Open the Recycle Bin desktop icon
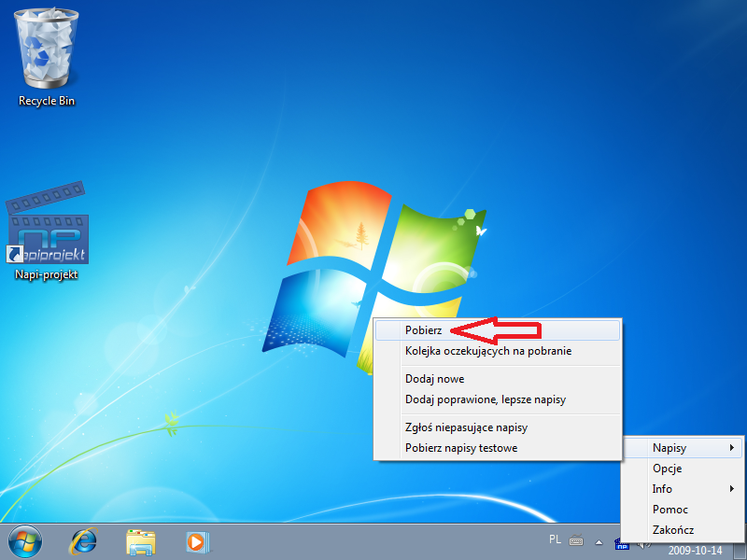The image size is (747, 560). pyautogui.click(x=46, y=58)
